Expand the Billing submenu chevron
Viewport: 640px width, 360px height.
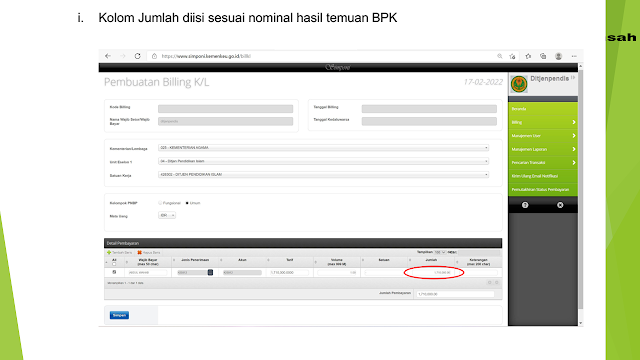(x=573, y=122)
